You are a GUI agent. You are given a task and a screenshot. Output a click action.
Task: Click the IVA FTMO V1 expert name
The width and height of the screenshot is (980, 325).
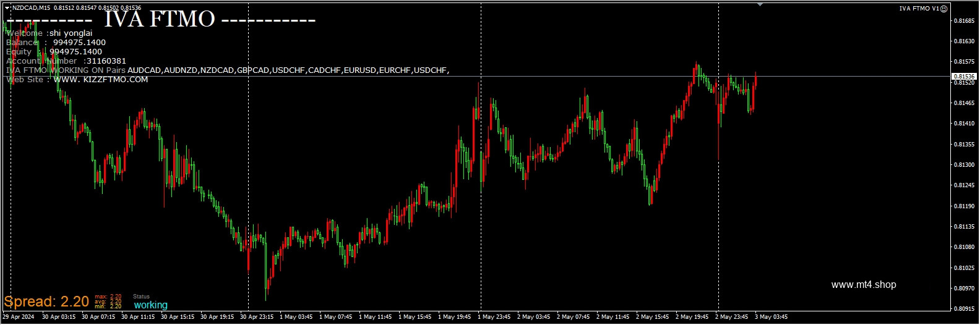pos(919,9)
